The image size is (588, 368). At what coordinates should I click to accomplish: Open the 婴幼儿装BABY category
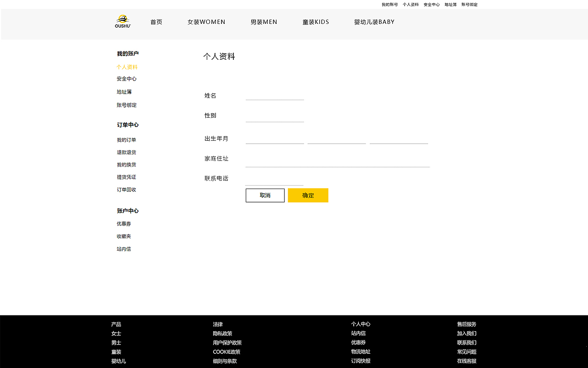(x=374, y=22)
